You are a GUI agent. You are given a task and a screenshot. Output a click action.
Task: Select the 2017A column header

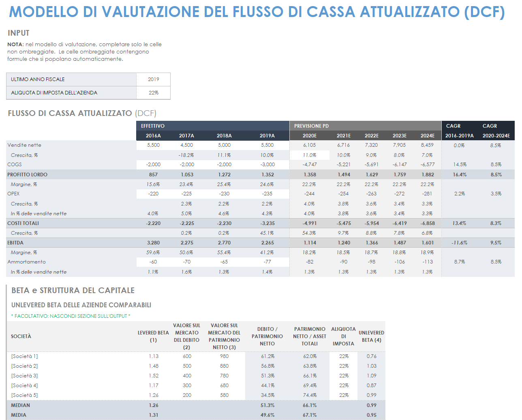pos(186,136)
